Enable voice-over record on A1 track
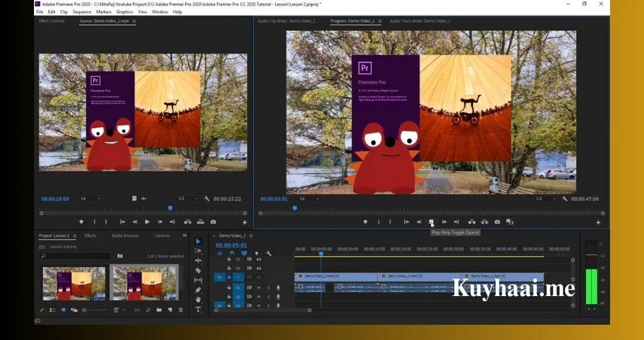This screenshot has height=340, width=644. 278,288
